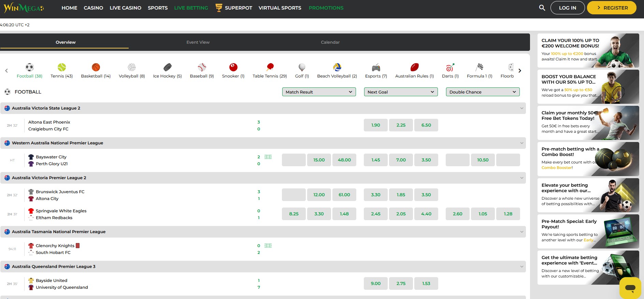
Task: Collapse Australia Victoria State League 2 section
Action: [521, 108]
